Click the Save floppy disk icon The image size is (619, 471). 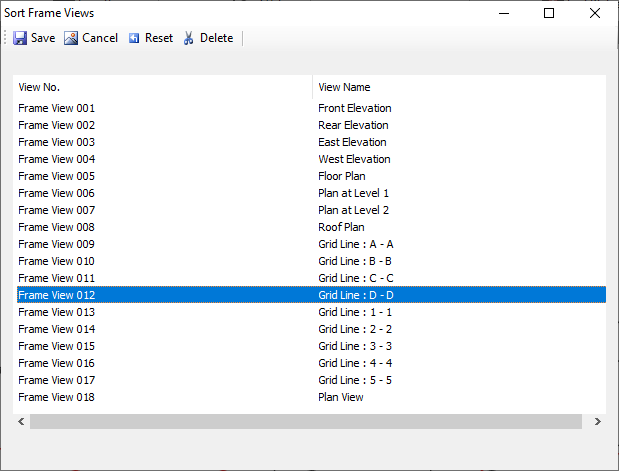pyautogui.click(x=20, y=38)
